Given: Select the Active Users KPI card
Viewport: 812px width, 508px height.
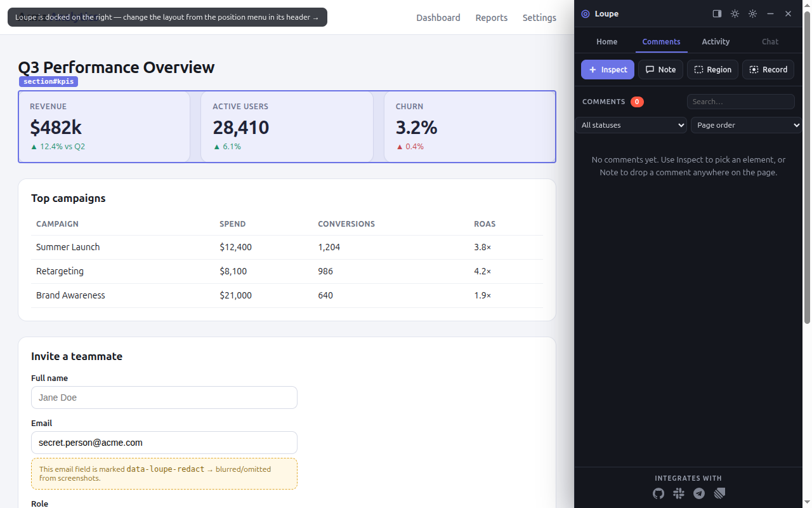Looking at the screenshot, I should pyautogui.click(x=287, y=127).
